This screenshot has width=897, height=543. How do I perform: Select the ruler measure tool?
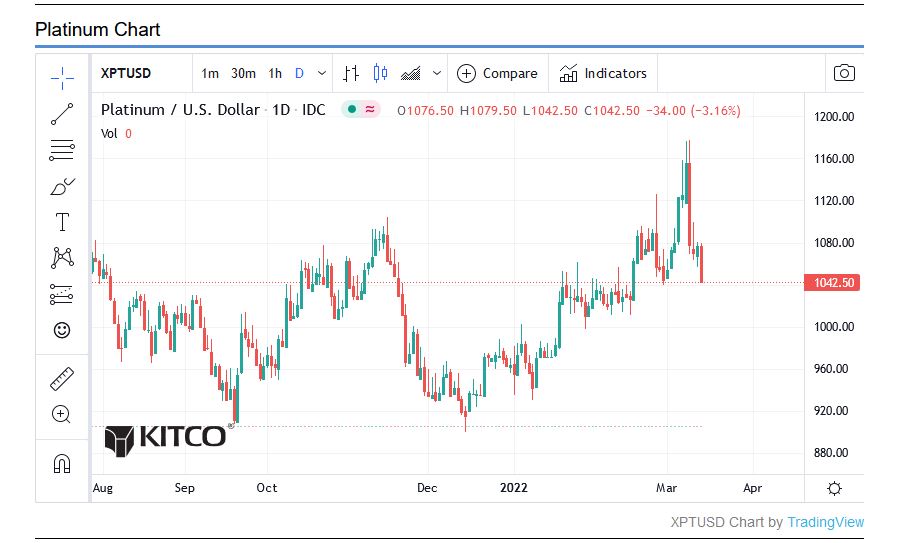(62, 379)
